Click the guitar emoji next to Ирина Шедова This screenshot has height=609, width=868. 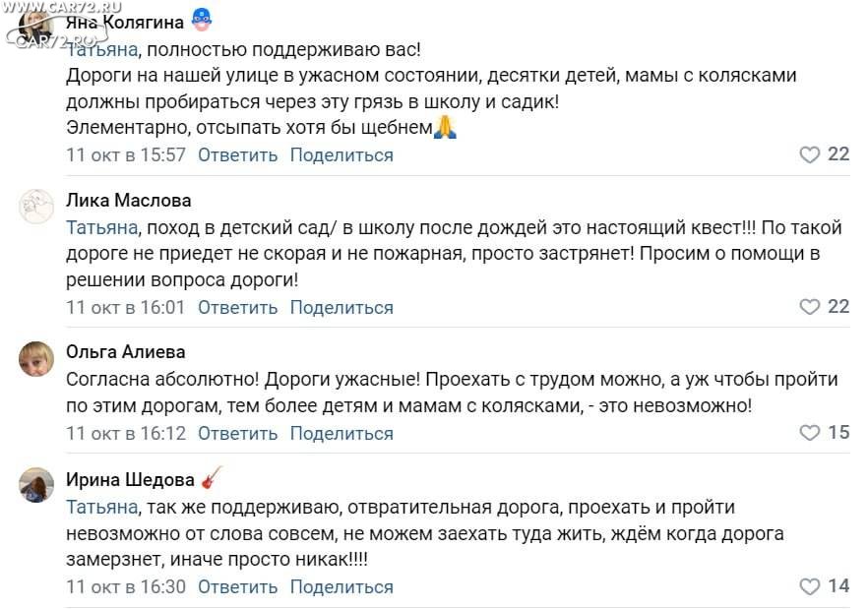(212, 478)
